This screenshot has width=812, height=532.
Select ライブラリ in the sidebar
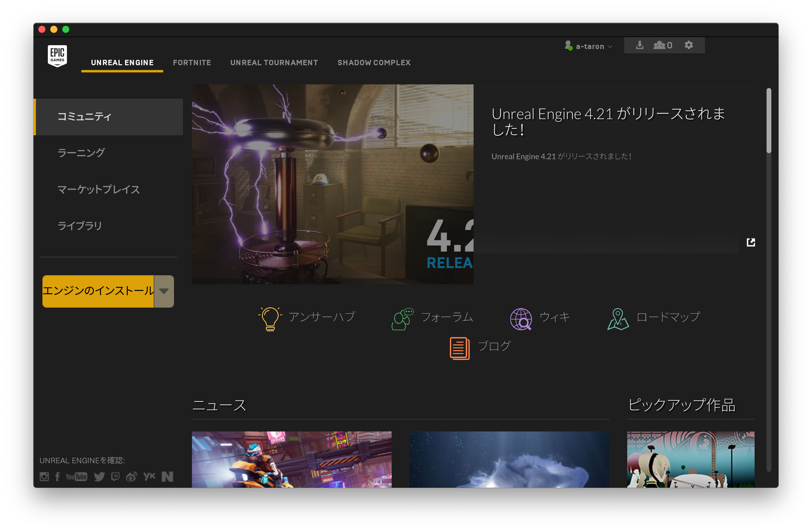pyautogui.click(x=108, y=225)
